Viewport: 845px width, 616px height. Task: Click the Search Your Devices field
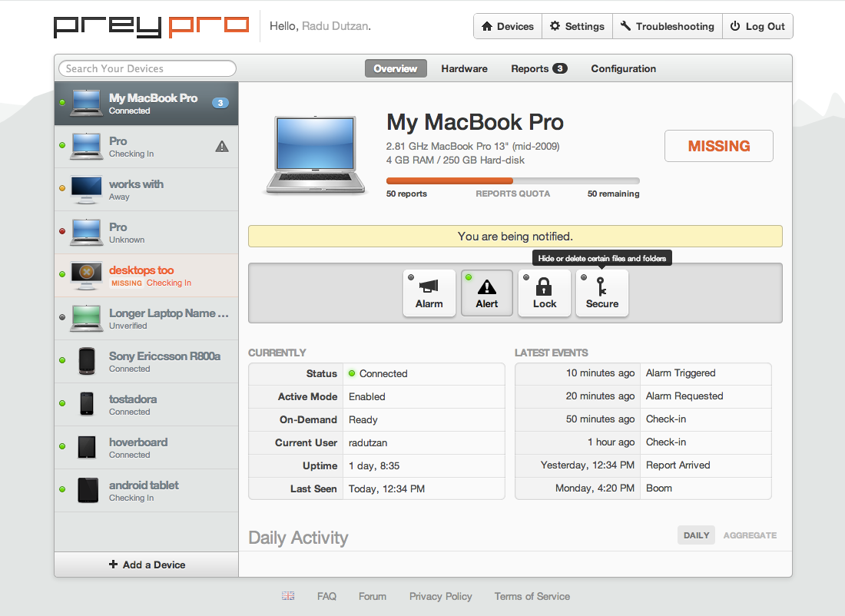147,68
